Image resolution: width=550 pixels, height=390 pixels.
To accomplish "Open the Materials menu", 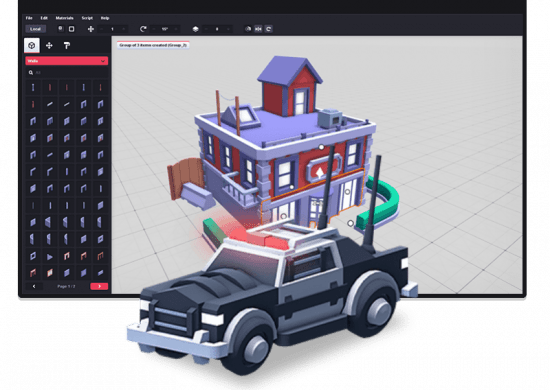I will tap(65, 18).
